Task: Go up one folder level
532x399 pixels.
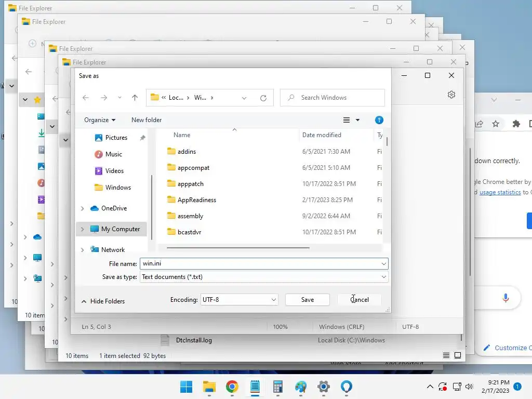Action: point(135,98)
